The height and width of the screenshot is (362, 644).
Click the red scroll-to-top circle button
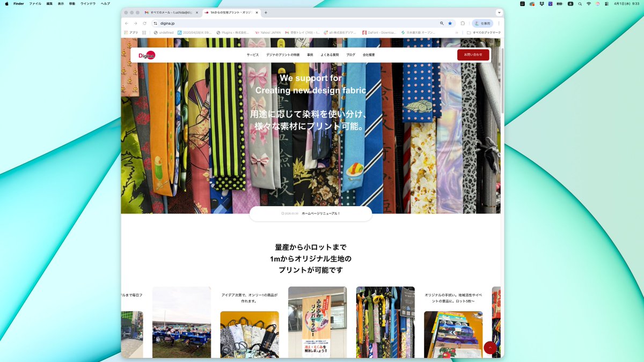[491, 348]
